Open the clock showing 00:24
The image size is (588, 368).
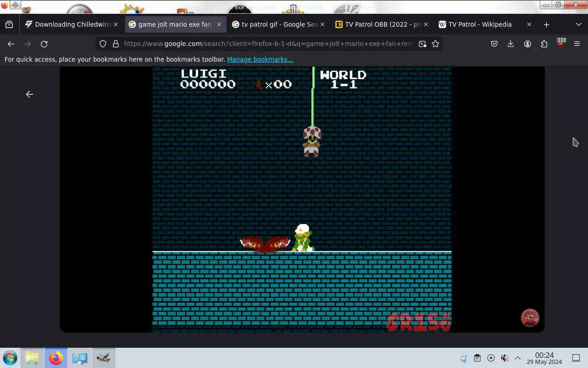[544, 358]
